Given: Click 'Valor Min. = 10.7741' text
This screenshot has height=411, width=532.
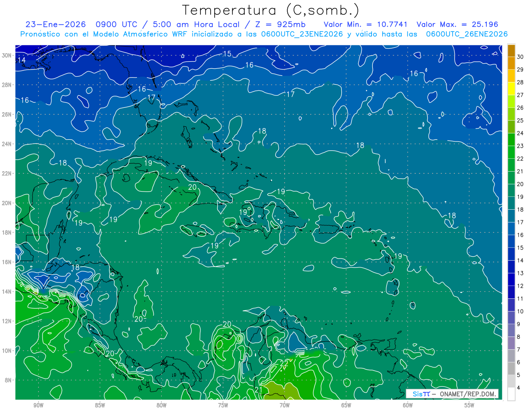Looking at the screenshot, I should (x=365, y=24).
